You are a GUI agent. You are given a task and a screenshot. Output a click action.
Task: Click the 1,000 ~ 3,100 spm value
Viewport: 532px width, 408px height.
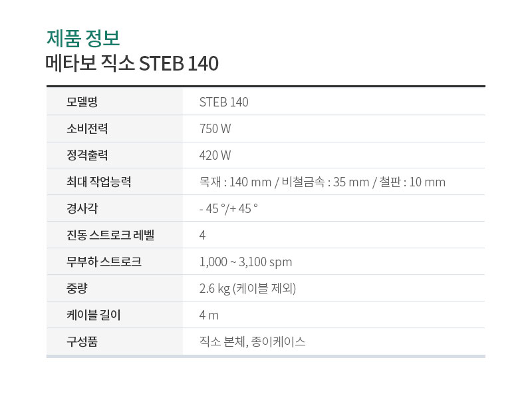(245, 262)
